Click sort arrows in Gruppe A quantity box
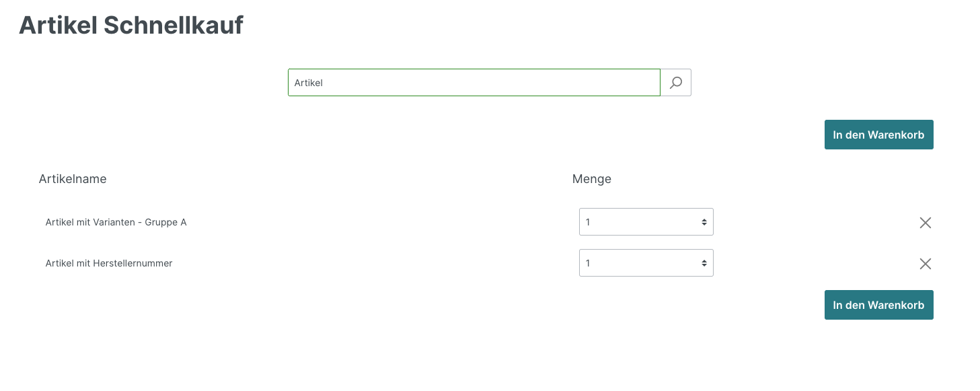 704,222
